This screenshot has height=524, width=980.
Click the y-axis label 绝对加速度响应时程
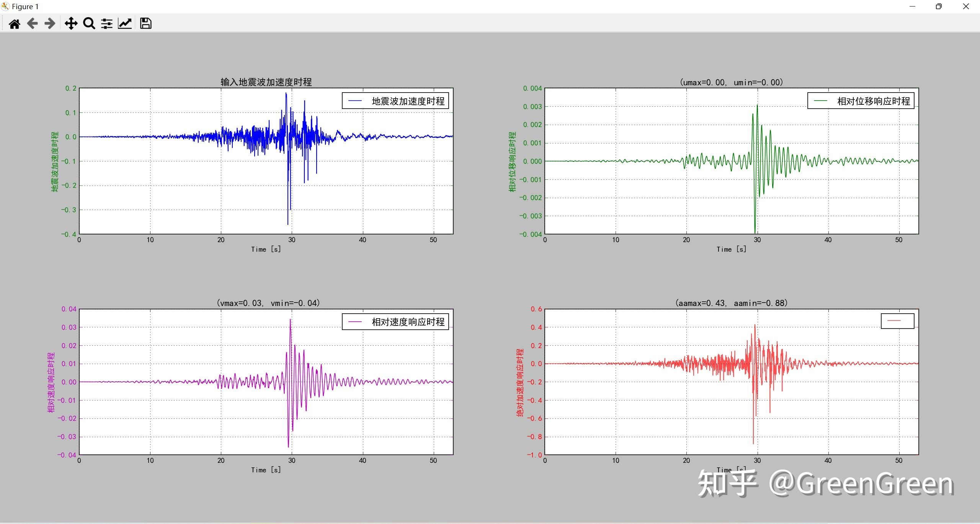click(520, 382)
